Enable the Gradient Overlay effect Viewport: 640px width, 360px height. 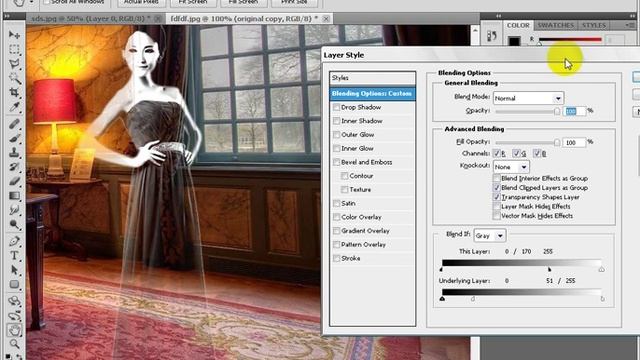(336, 231)
